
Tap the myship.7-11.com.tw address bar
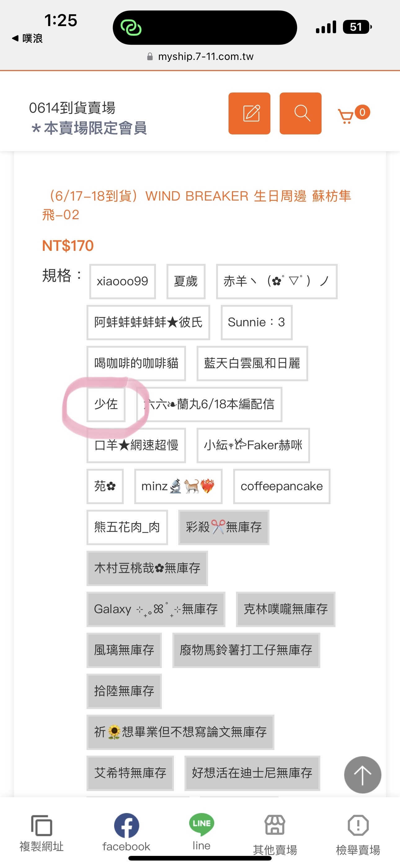click(x=201, y=56)
